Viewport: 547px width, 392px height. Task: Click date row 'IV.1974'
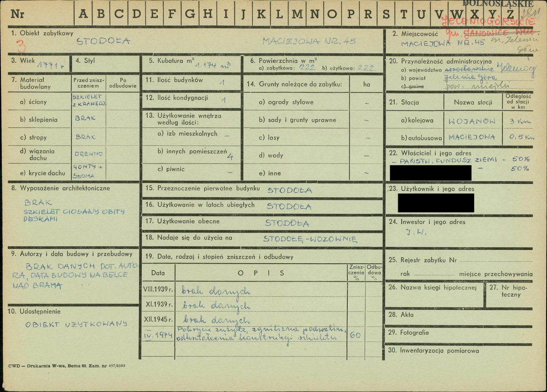[x=158, y=336]
